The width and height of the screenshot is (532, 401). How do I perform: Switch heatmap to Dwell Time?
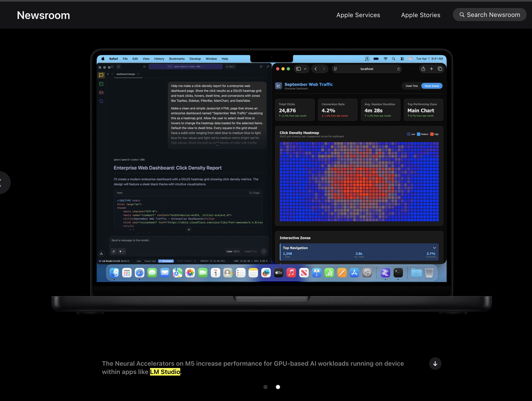412,86
